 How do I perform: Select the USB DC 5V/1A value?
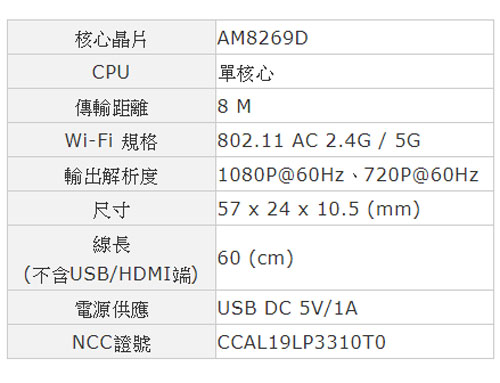click(x=288, y=308)
